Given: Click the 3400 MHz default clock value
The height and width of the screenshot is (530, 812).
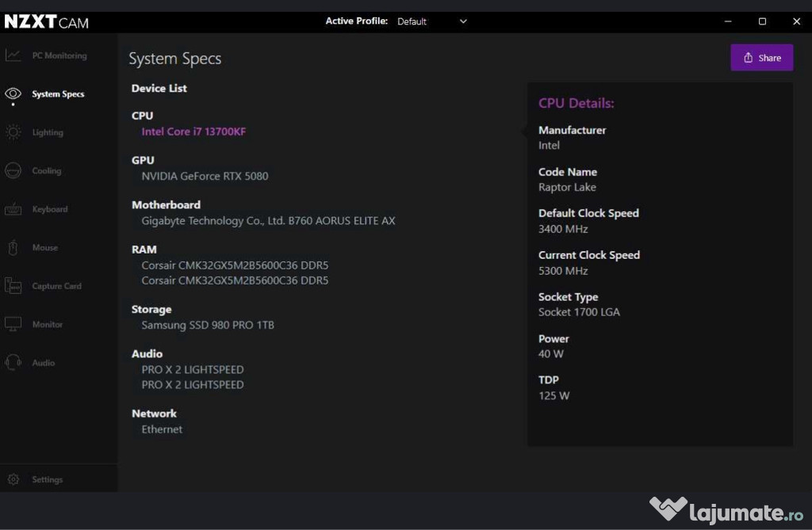Looking at the screenshot, I should 563,229.
